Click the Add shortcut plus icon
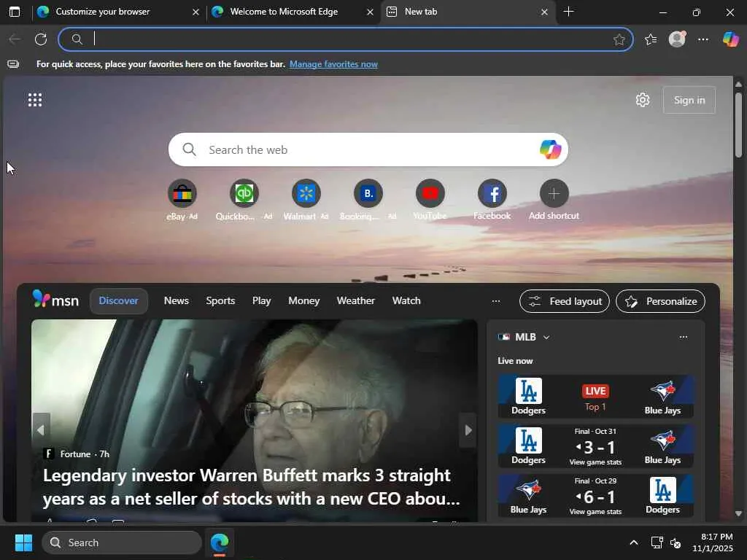 554,193
